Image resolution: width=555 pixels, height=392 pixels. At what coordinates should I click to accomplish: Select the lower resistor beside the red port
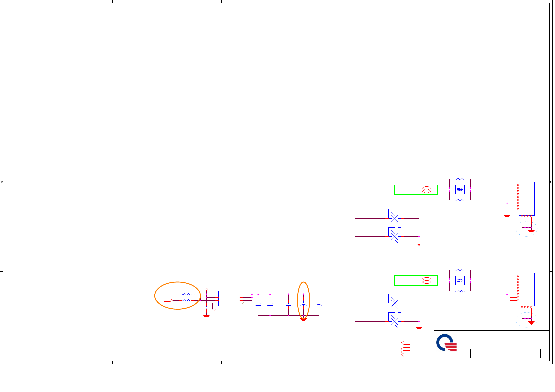click(x=187, y=300)
